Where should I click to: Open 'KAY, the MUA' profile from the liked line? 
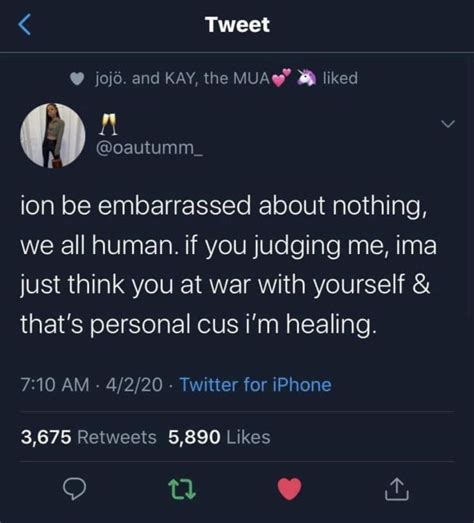tap(217, 78)
